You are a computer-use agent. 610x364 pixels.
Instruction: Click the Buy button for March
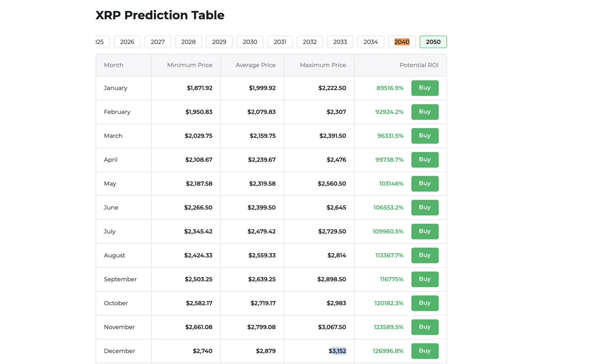(425, 136)
